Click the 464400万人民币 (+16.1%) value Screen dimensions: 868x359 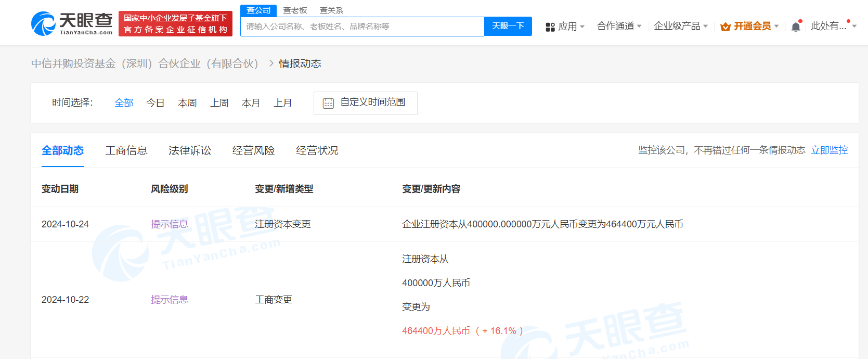[462, 331]
